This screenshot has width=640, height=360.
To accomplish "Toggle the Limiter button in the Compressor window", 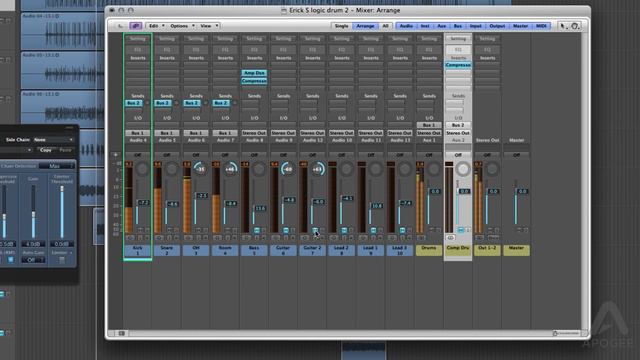I will click(62, 260).
